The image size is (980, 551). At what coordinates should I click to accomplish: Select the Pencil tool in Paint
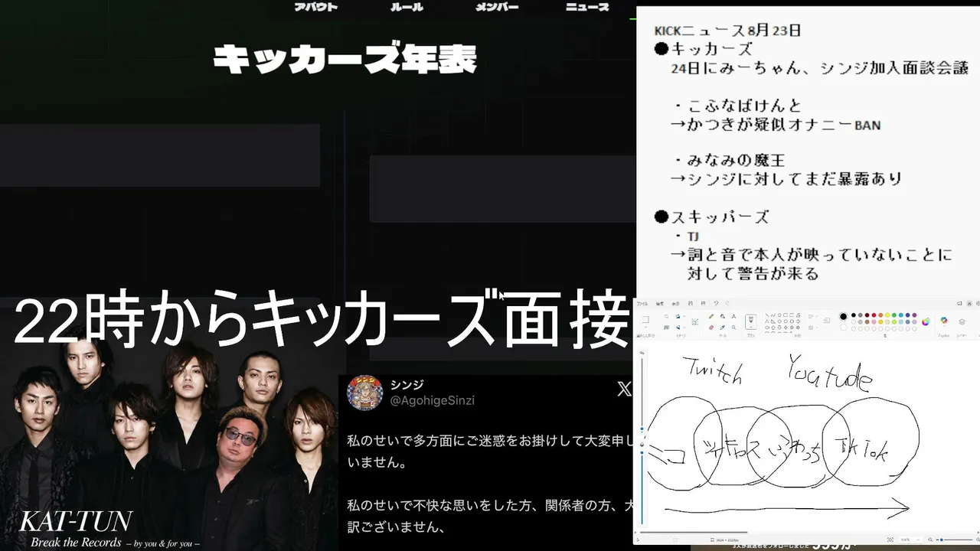pos(711,316)
